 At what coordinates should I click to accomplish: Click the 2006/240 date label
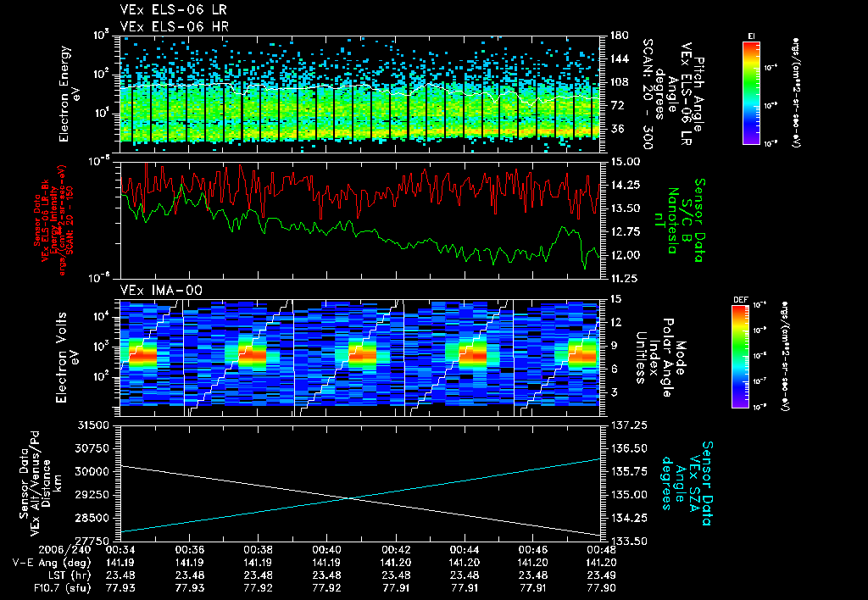pos(64,550)
